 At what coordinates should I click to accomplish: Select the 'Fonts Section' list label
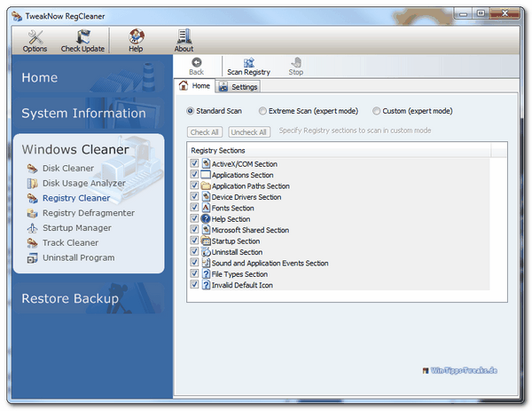pyautogui.click(x=232, y=209)
